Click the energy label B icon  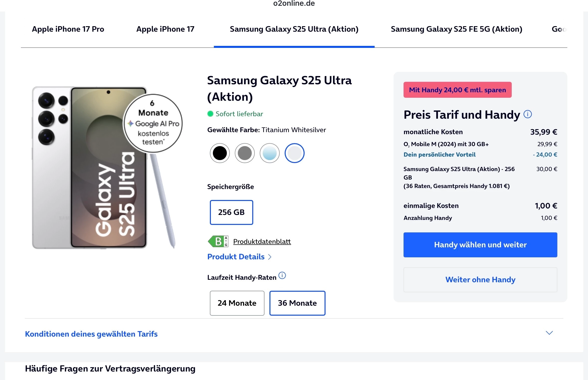pyautogui.click(x=218, y=241)
